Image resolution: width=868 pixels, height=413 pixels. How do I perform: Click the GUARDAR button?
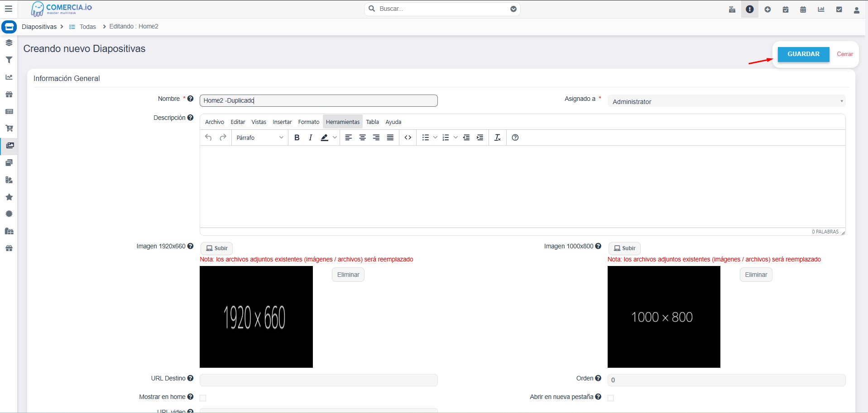pyautogui.click(x=803, y=54)
